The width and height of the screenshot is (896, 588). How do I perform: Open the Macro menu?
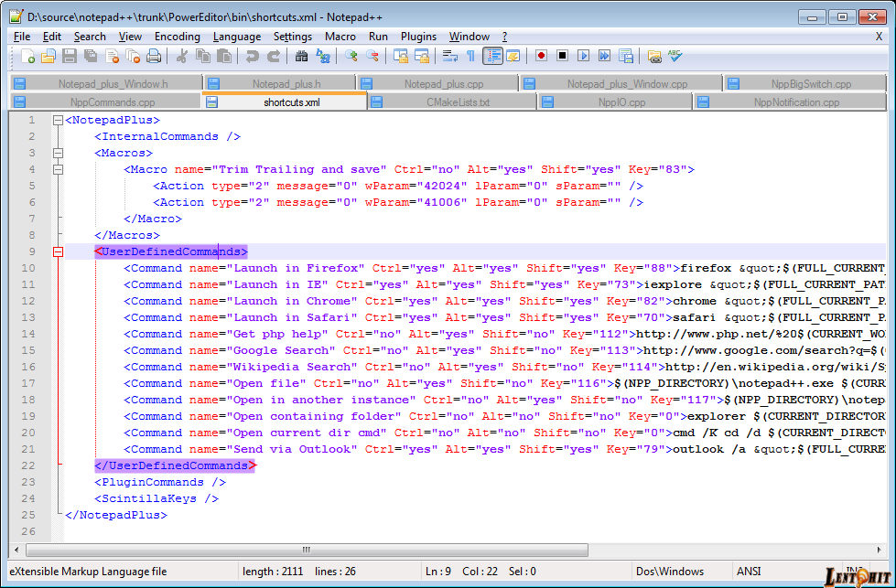340,37
